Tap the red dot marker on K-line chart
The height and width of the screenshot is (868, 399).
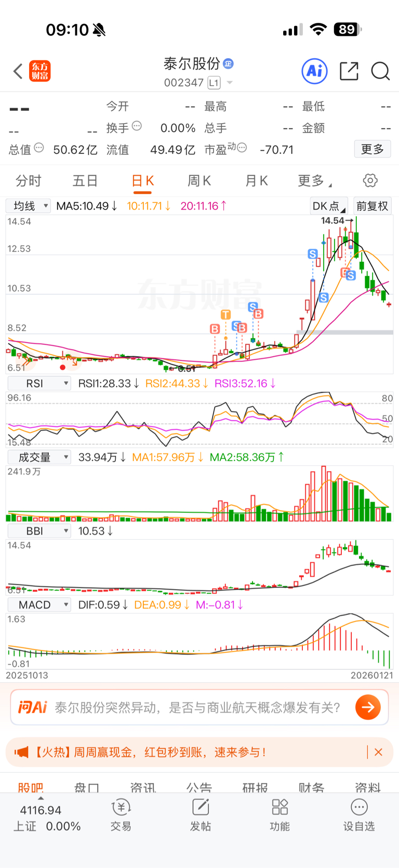(63, 367)
